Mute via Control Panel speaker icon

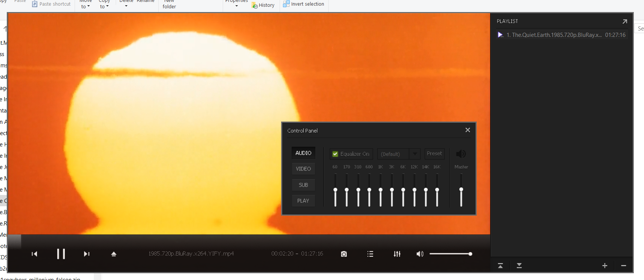click(461, 154)
